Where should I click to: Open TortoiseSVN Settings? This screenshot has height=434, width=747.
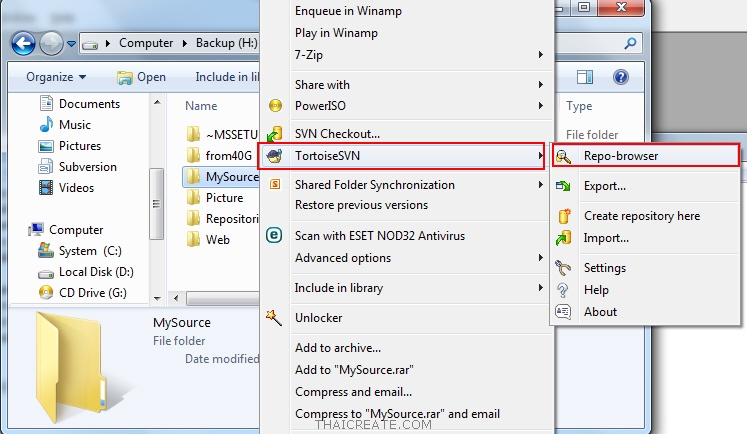(x=605, y=268)
